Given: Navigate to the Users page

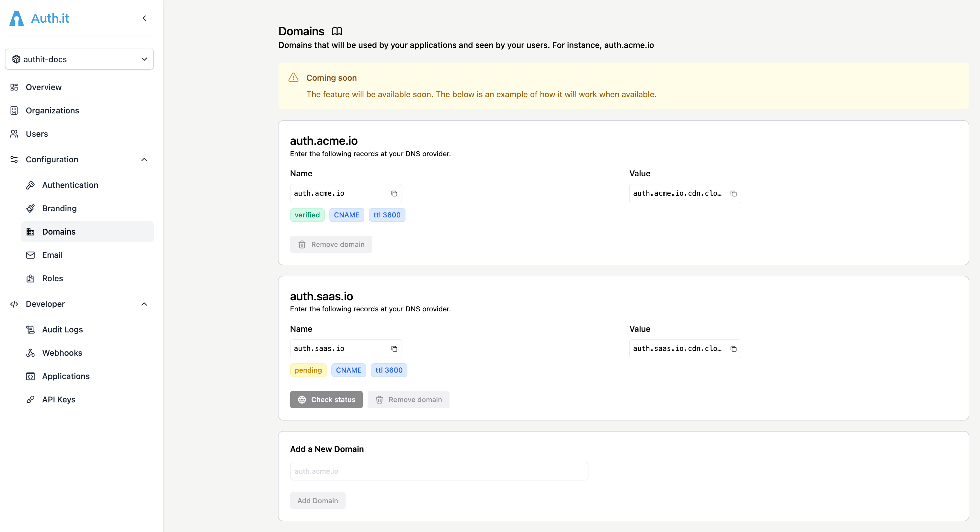Looking at the screenshot, I should [37, 133].
